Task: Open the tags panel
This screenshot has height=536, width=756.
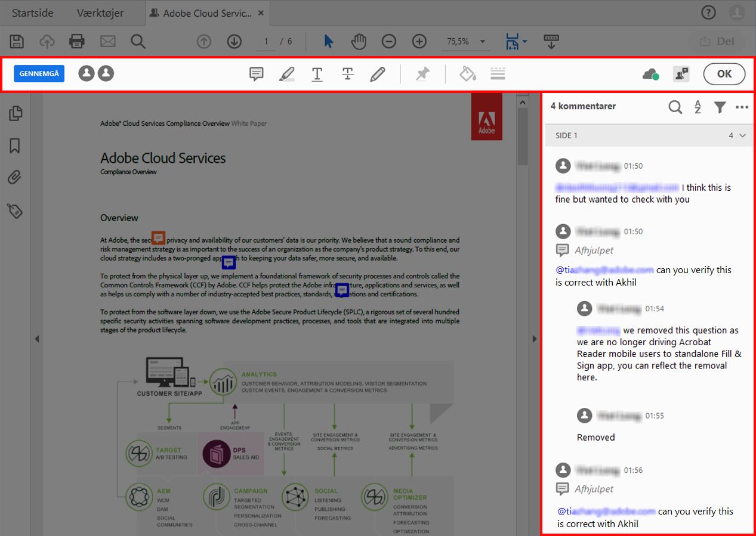Action: click(x=15, y=210)
